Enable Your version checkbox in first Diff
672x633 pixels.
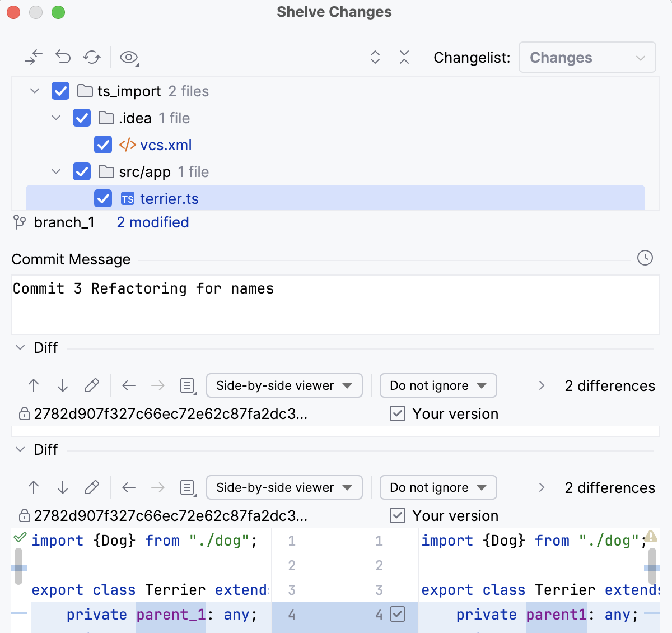tap(398, 413)
